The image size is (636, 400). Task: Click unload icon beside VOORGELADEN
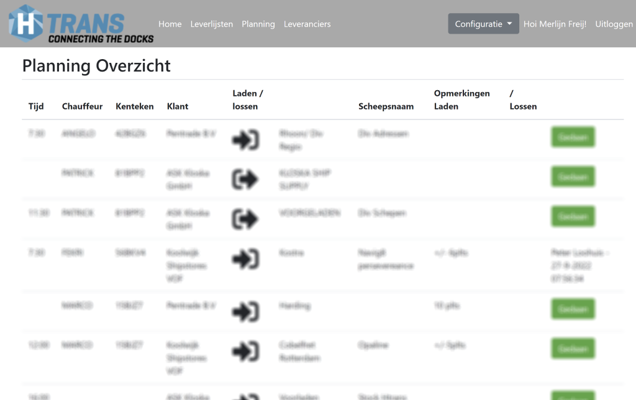coord(245,219)
